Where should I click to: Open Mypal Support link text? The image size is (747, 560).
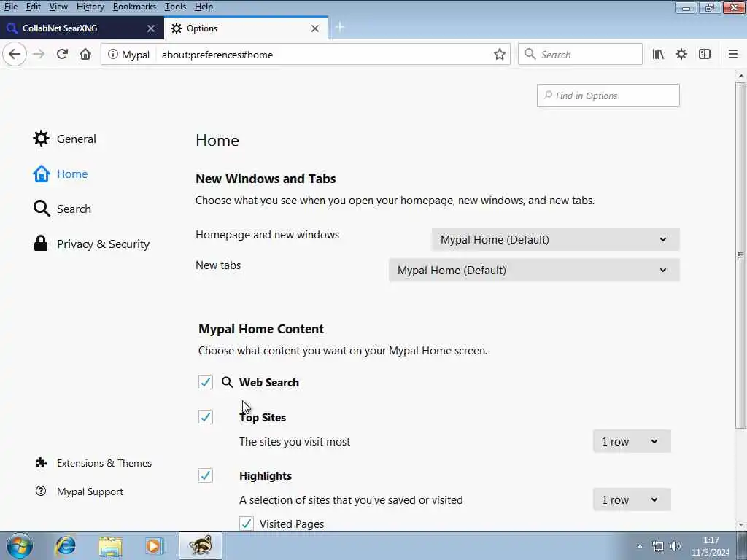90,491
